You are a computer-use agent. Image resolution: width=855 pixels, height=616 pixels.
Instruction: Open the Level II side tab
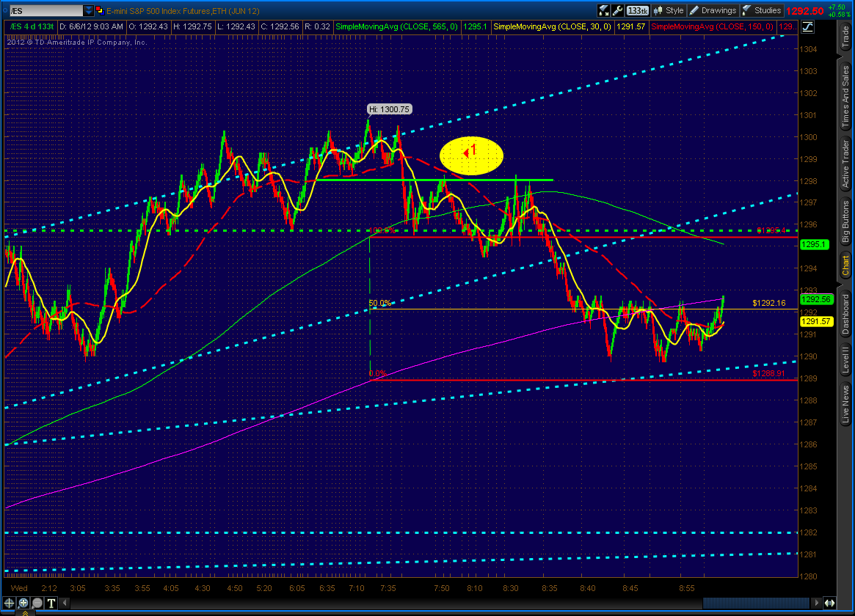845,360
